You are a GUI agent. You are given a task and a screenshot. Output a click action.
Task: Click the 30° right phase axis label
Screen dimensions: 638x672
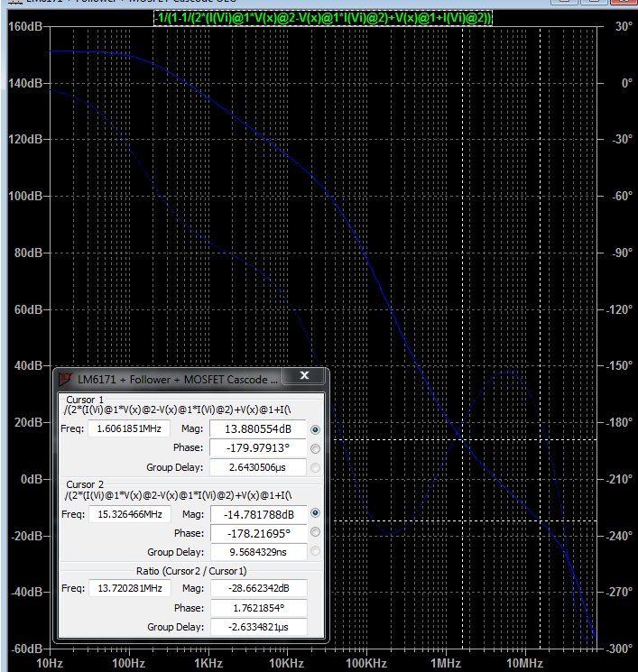pos(624,26)
